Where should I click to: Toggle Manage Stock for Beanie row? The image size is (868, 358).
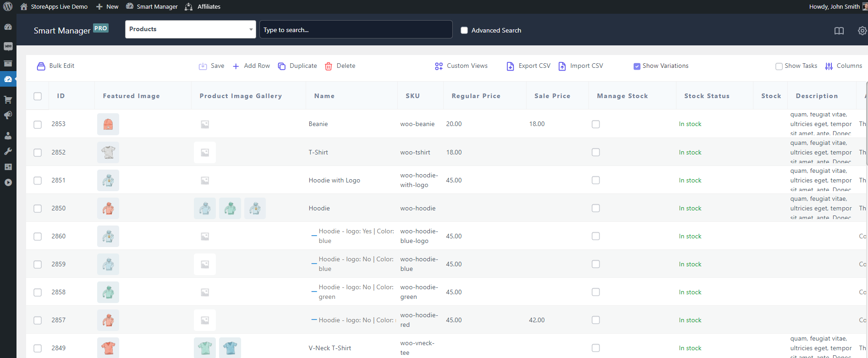pos(595,124)
